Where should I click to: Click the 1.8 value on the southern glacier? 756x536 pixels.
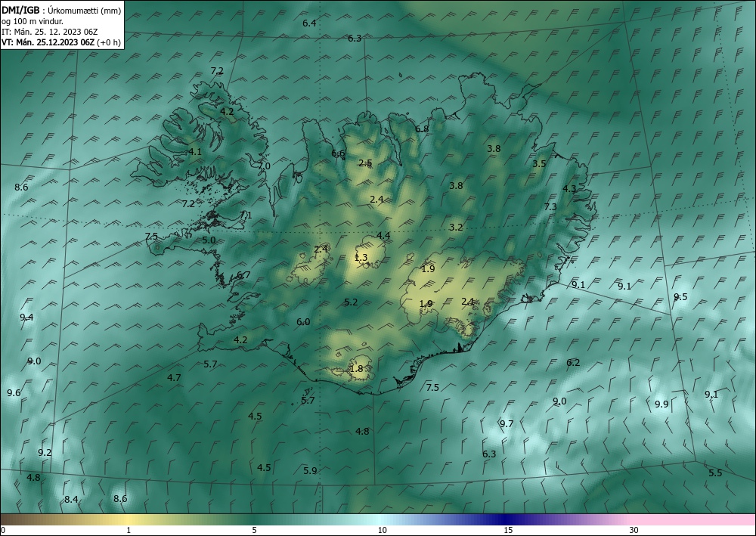click(356, 369)
